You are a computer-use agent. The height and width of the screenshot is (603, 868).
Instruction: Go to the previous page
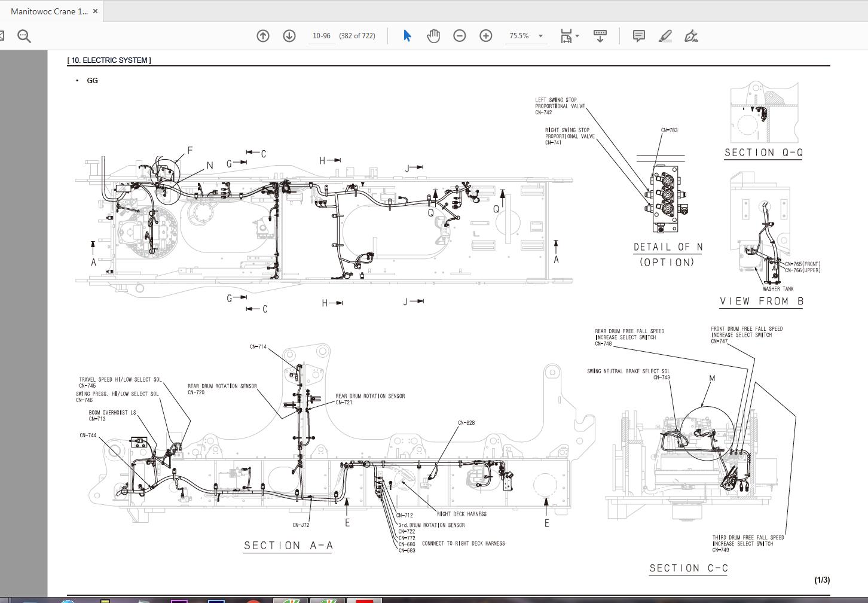coord(262,36)
